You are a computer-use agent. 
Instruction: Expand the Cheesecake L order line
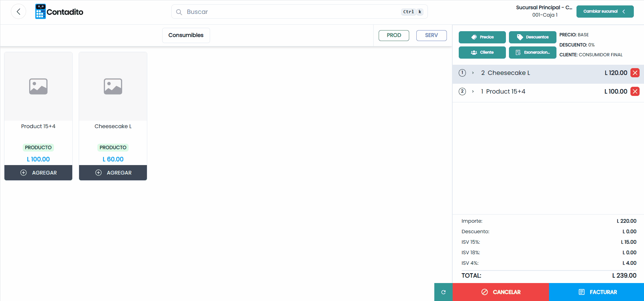click(x=473, y=73)
